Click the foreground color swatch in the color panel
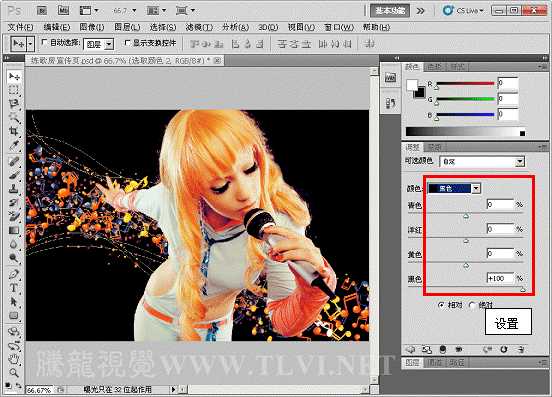Image resolution: width=552 pixels, height=397 pixels. click(x=412, y=85)
